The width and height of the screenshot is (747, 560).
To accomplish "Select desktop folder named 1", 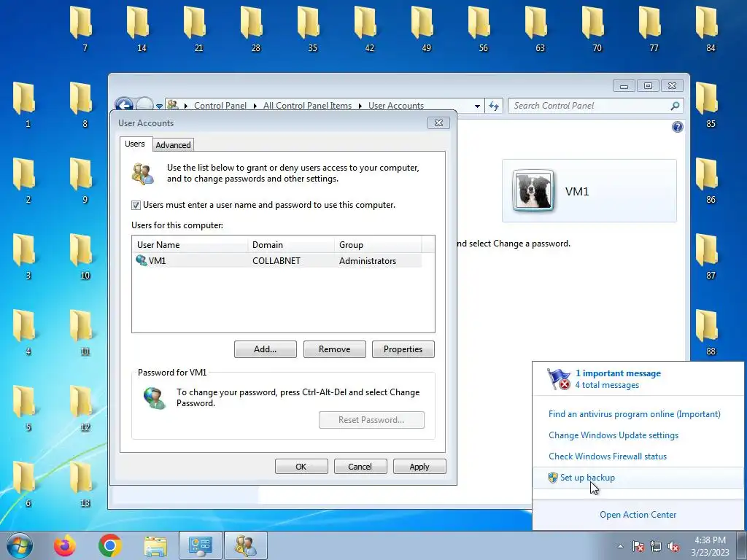I will click(x=26, y=105).
